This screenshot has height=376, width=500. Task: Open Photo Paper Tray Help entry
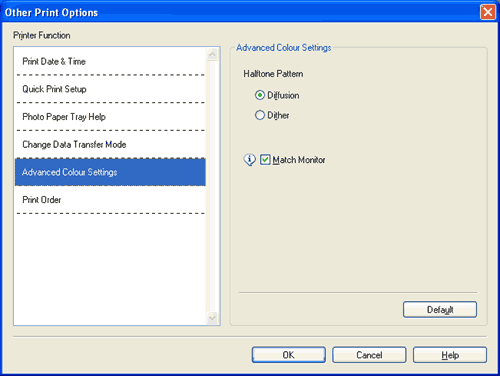pos(110,117)
